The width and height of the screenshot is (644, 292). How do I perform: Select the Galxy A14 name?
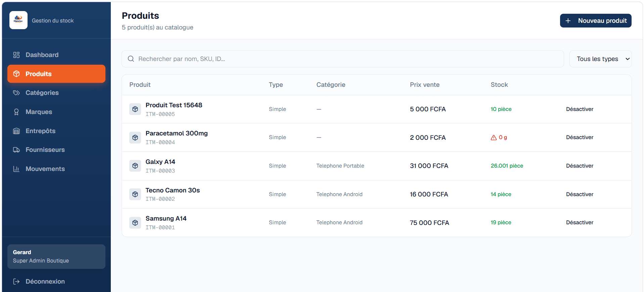tap(160, 162)
